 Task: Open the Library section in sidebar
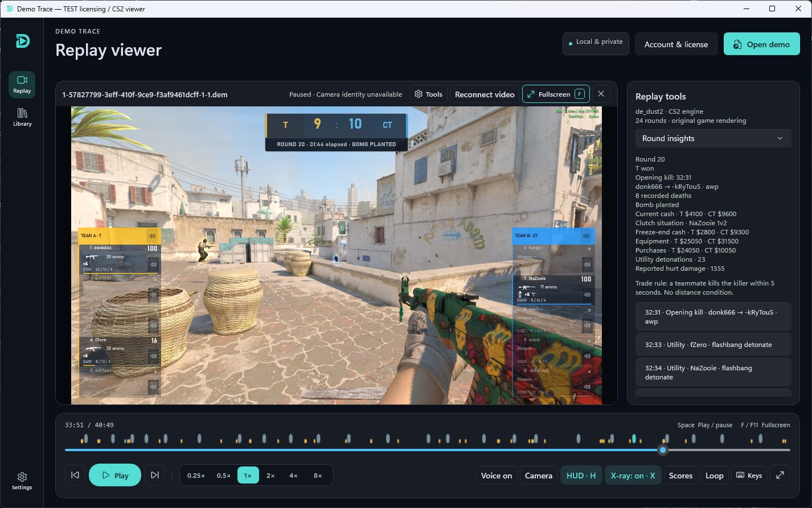[x=22, y=117]
